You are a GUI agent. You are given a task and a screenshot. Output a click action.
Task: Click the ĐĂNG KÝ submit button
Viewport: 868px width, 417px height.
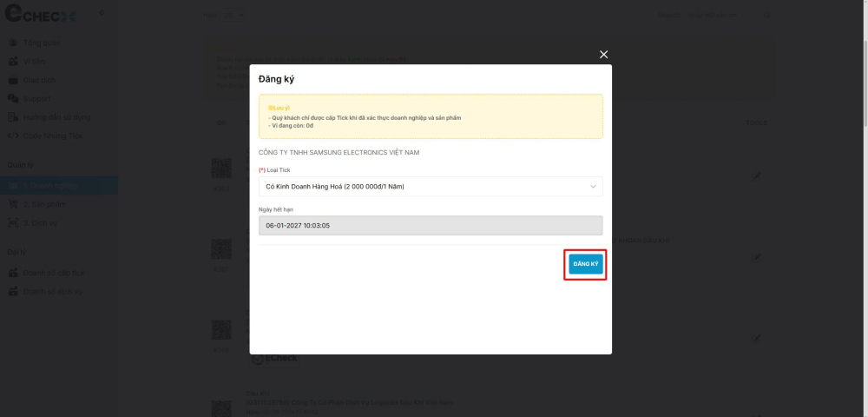pyautogui.click(x=586, y=265)
